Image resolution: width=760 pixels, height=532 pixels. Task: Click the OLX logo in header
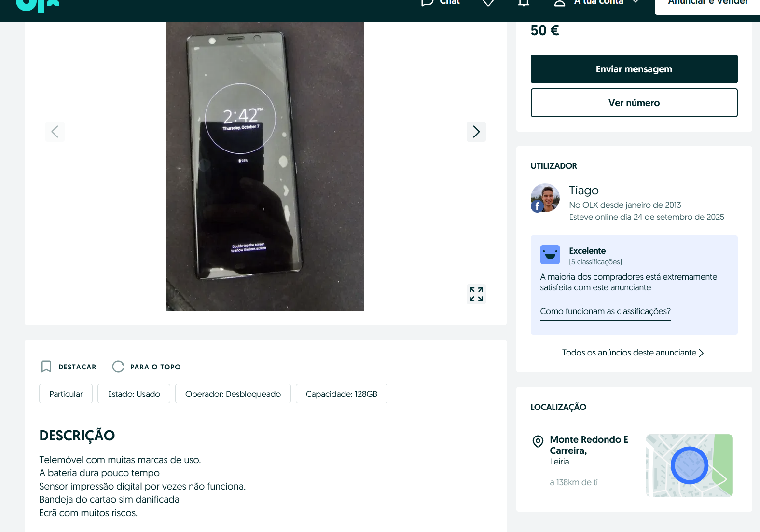pos(37,5)
